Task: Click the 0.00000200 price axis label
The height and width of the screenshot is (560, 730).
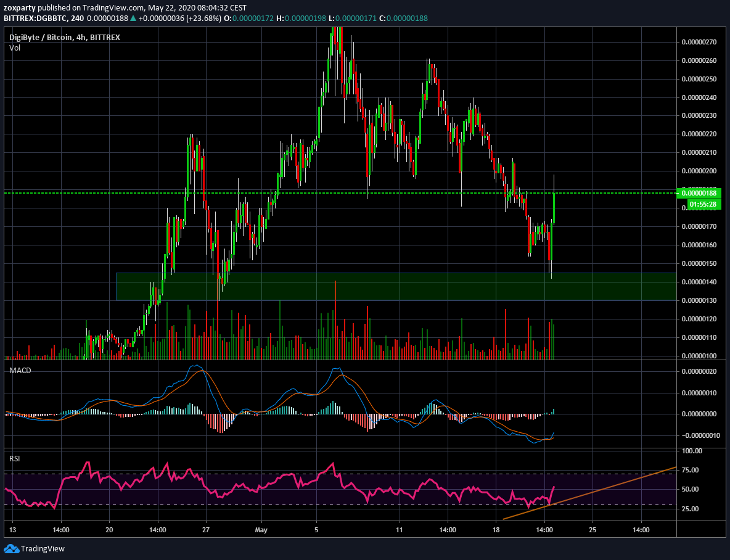Action: point(699,171)
